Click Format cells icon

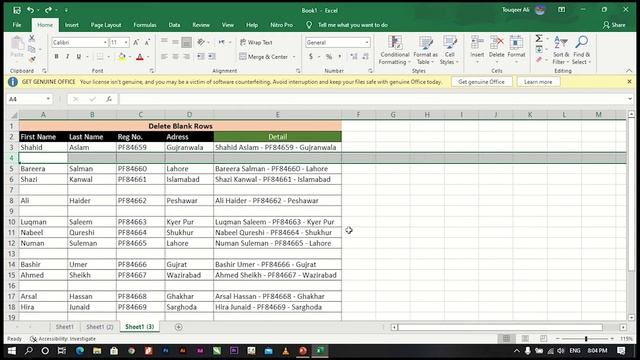pyautogui.click(x=516, y=43)
